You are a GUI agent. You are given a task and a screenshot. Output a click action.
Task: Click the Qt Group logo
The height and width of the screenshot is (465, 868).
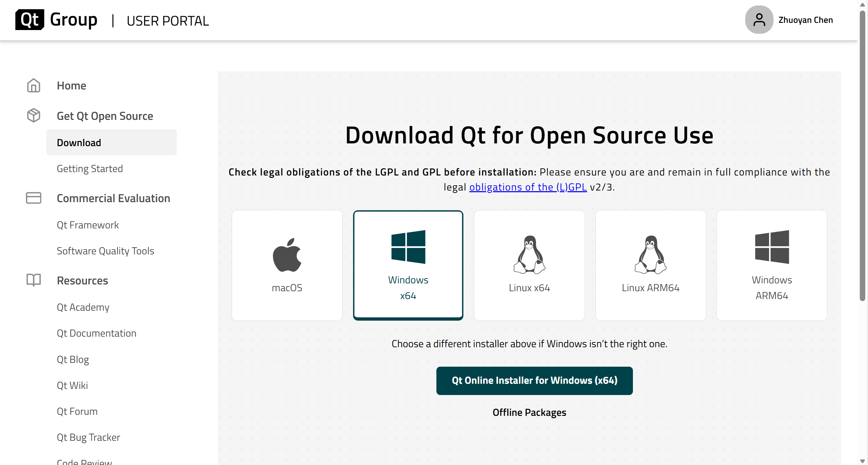point(56,20)
